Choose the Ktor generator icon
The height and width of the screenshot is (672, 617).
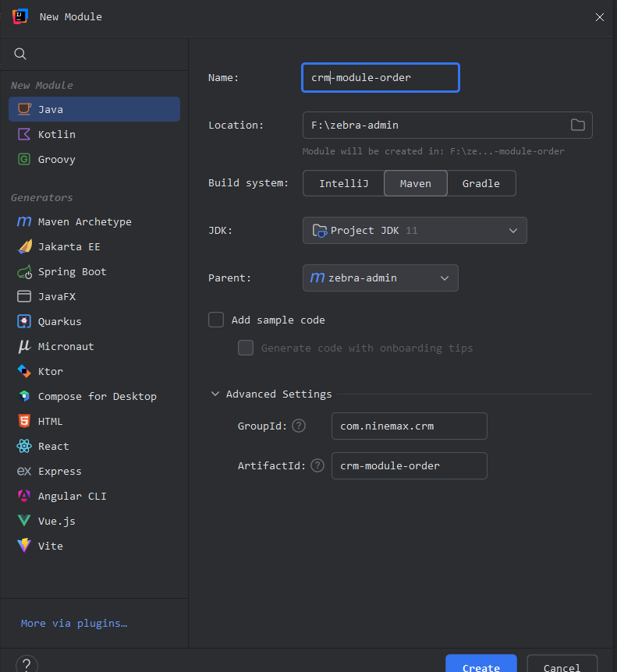pos(24,371)
